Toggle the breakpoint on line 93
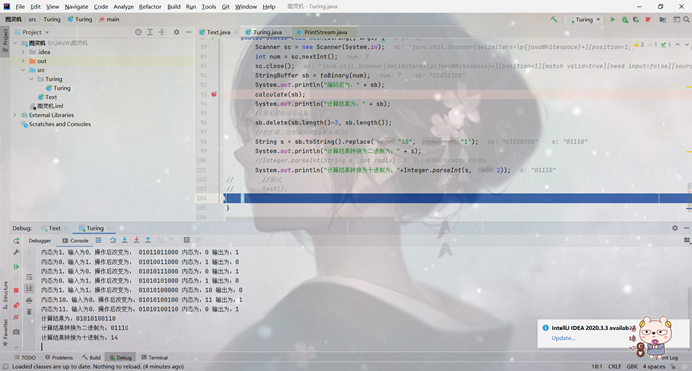 click(x=214, y=94)
